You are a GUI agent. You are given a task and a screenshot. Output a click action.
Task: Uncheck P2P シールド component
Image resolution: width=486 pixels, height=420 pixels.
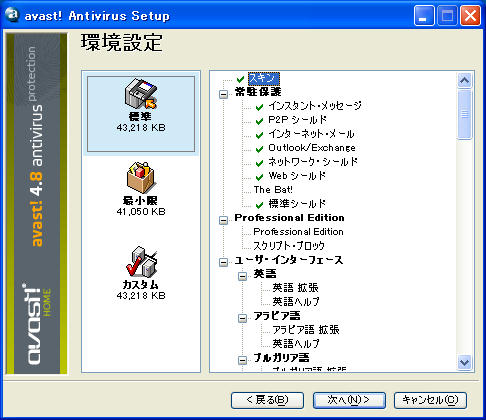coord(259,121)
